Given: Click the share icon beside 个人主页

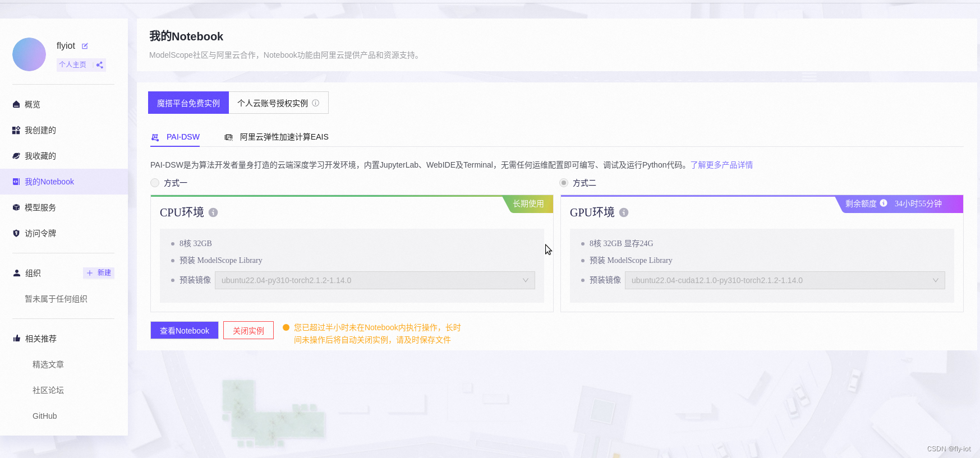Looking at the screenshot, I should pos(99,65).
